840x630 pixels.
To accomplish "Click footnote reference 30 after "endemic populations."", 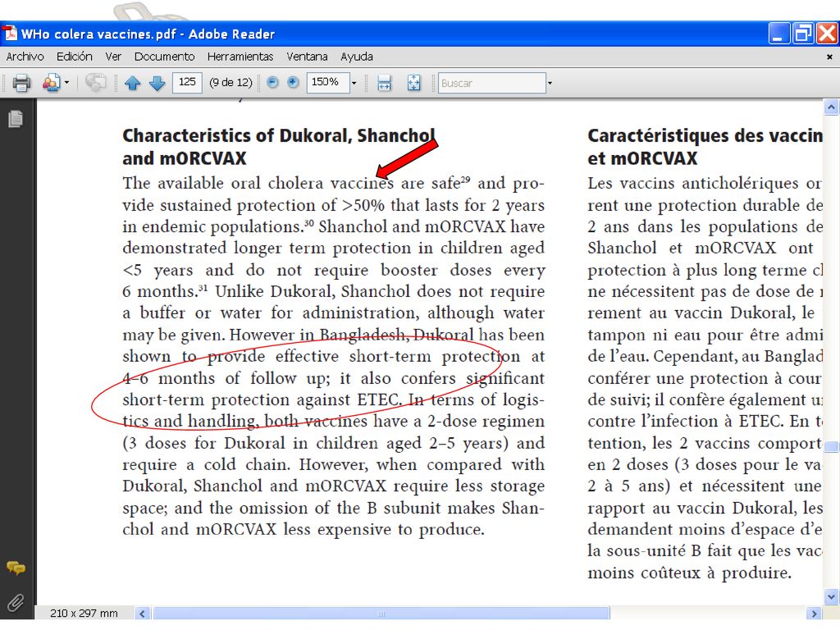I will tap(309, 222).
